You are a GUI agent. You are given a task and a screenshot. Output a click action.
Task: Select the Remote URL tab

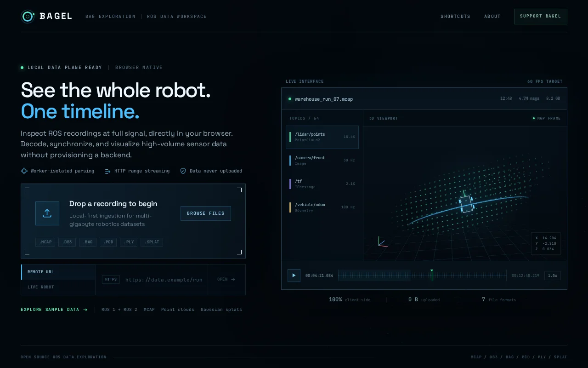click(58, 272)
